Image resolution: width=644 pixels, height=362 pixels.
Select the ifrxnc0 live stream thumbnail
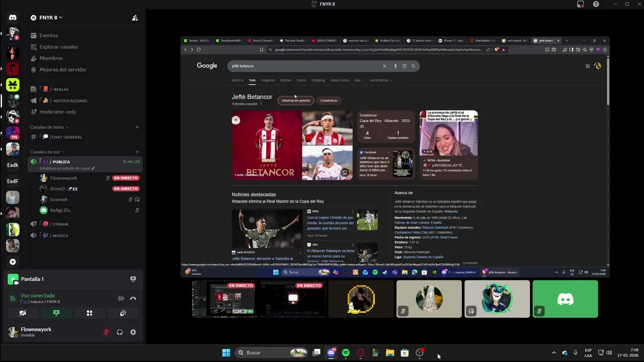coord(293,299)
